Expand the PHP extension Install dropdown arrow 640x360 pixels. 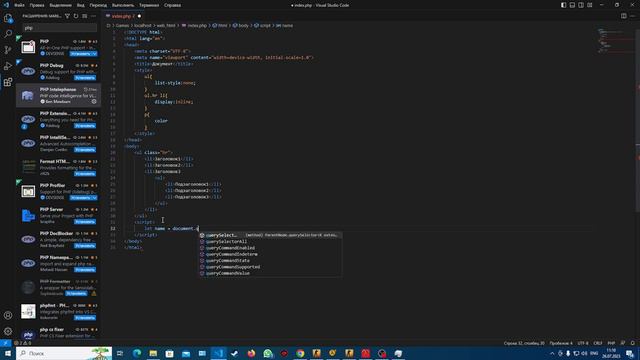click(x=94, y=53)
